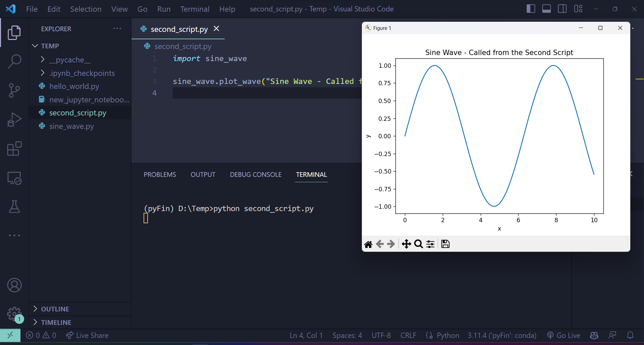
Task: Open the Source Control view
Action: coord(14,91)
